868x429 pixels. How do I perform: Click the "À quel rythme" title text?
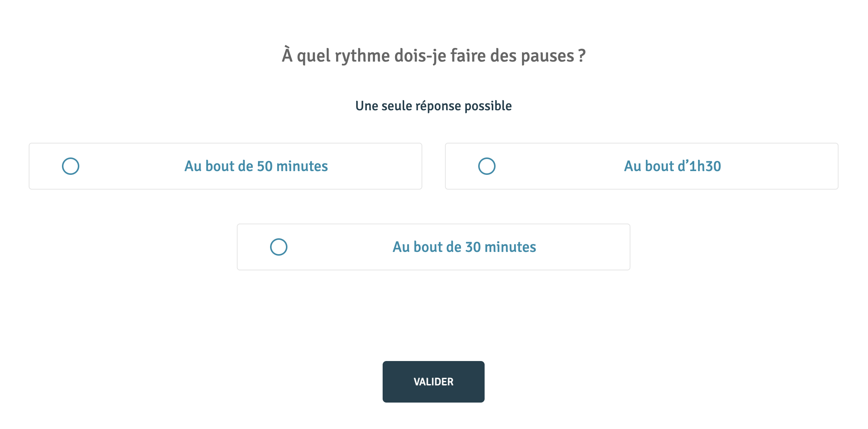(434, 56)
